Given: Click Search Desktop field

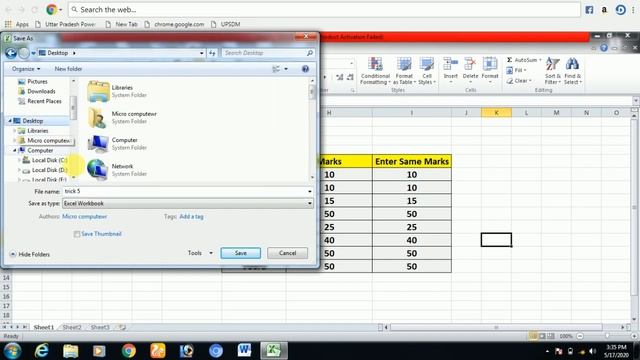Looking at the screenshot, I should (x=268, y=53).
